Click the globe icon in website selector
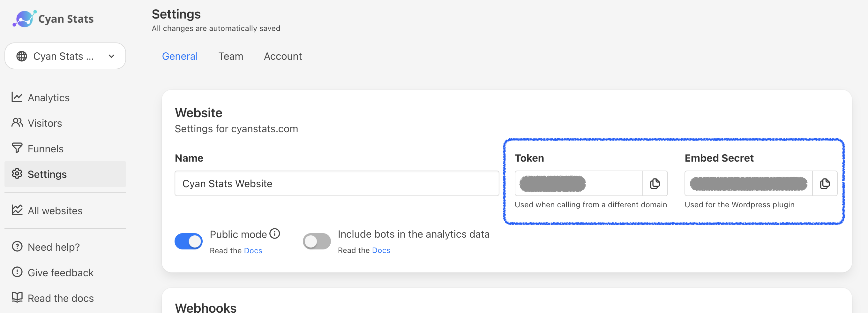The width and height of the screenshot is (868, 313). pyautogui.click(x=22, y=56)
